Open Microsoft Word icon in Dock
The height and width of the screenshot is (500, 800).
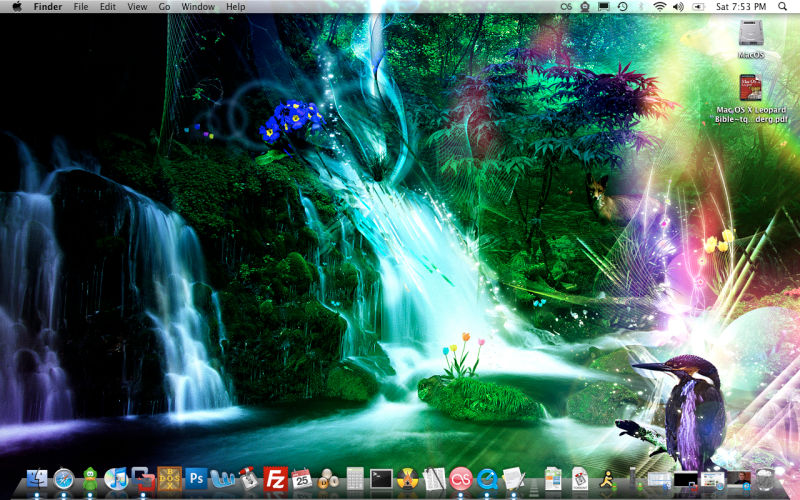(x=222, y=479)
